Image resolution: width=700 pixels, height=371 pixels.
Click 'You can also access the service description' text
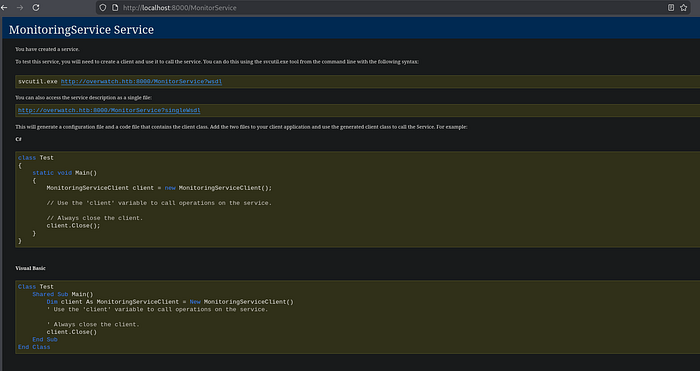(x=83, y=97)
